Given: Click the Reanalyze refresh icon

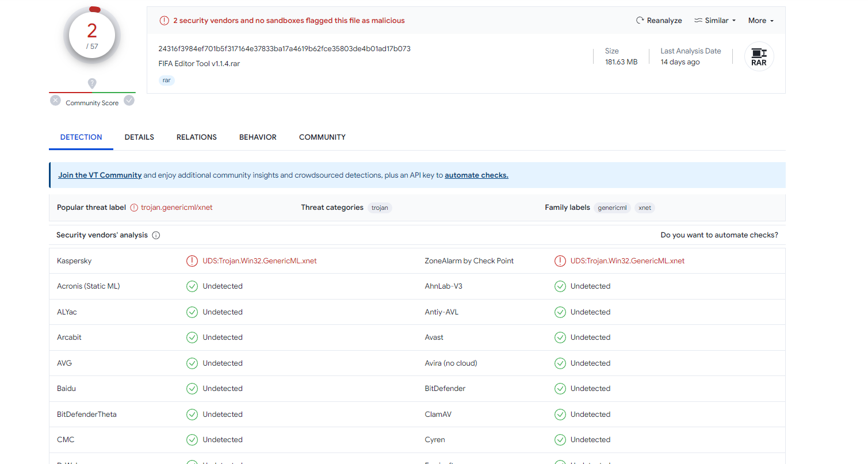Looking at the screenshot, I should tap(640, 21).
